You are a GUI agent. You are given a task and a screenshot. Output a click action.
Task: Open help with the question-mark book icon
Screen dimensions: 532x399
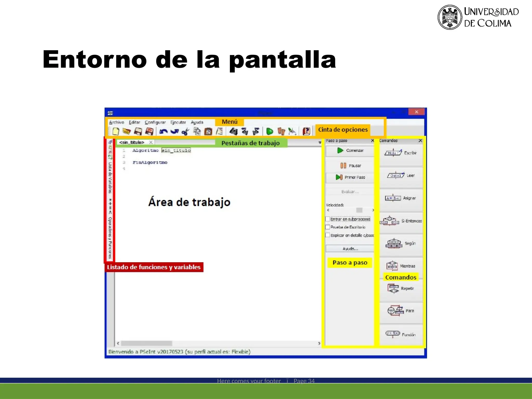click(307, 131)
